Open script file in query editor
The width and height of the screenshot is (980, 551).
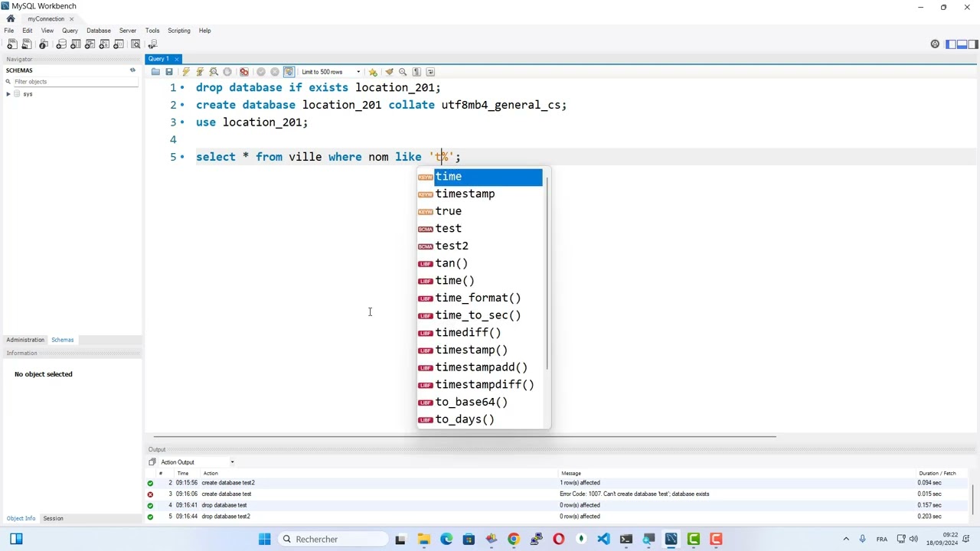click(155, 72)
